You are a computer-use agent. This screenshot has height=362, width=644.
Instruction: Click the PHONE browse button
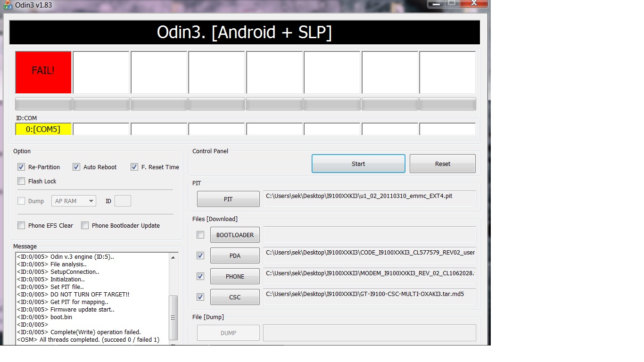click(235, 276)
